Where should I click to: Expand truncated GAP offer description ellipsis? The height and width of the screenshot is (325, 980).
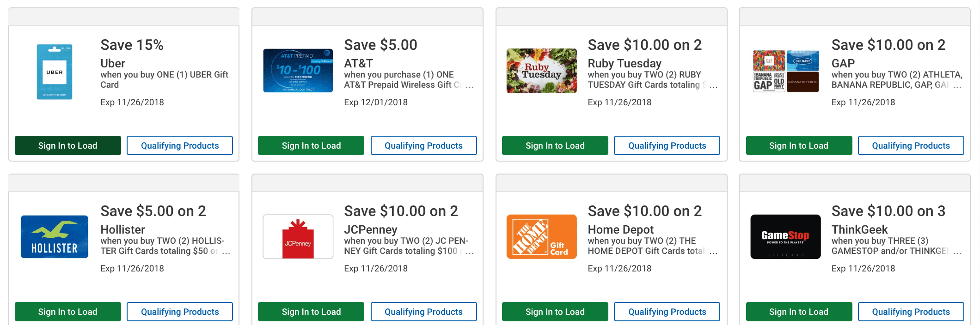[957, 86]
